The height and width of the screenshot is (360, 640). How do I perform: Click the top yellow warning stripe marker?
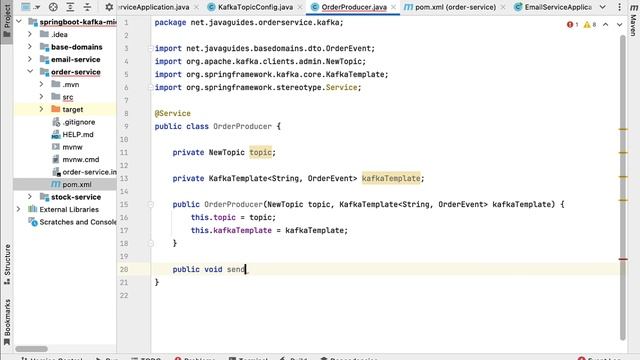click(623, 129)
